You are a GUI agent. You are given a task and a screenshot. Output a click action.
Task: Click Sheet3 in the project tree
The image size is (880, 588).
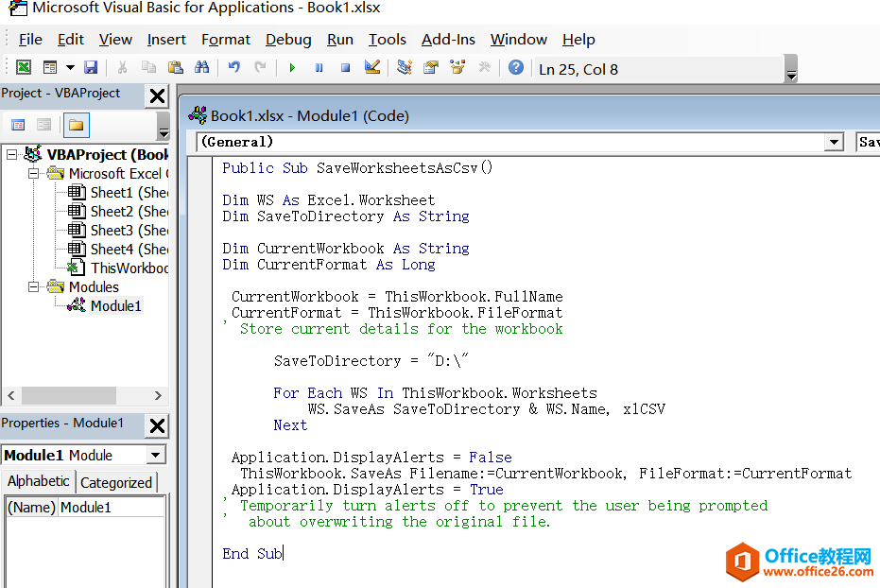pyautogui.click(x=111, y=230)
